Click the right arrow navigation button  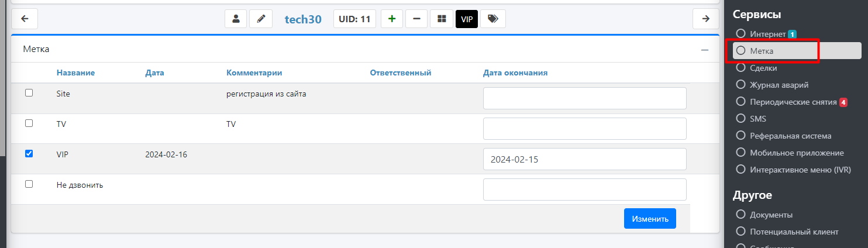[x=706, y=19]
